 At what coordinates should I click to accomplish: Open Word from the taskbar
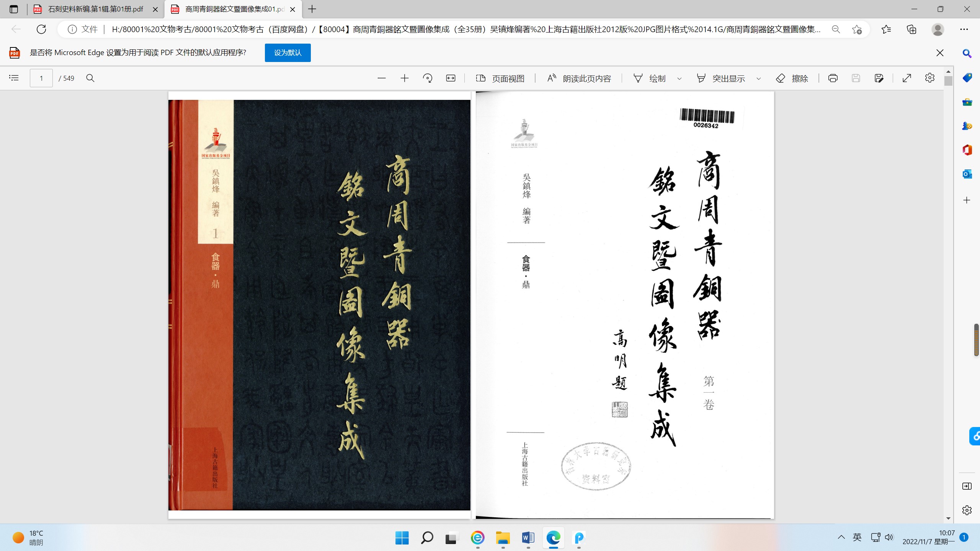point(528,538)
